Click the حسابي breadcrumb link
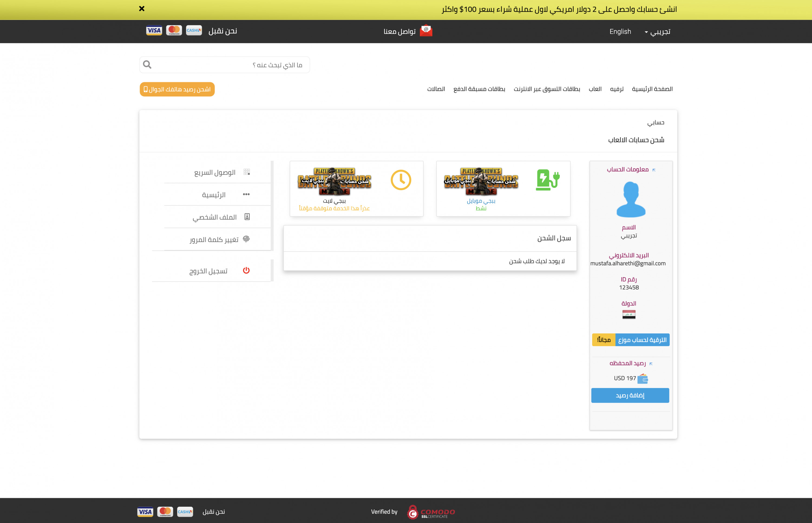Screen dimensions: 812x523 656,123
